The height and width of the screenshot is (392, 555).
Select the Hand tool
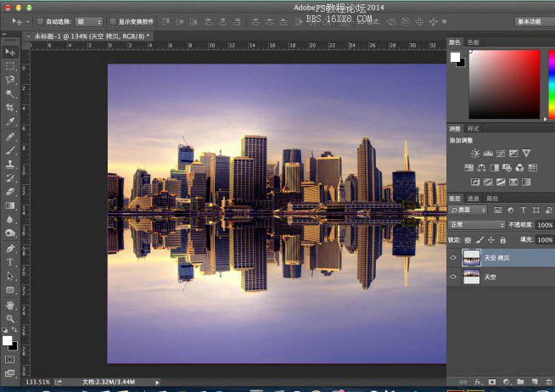tap(10, 305)
